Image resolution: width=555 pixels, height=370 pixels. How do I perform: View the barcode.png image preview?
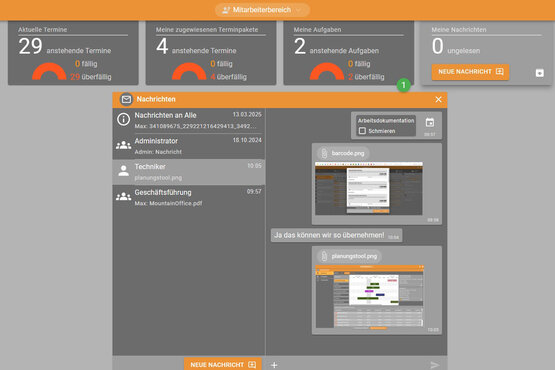(x=369, y=188)
